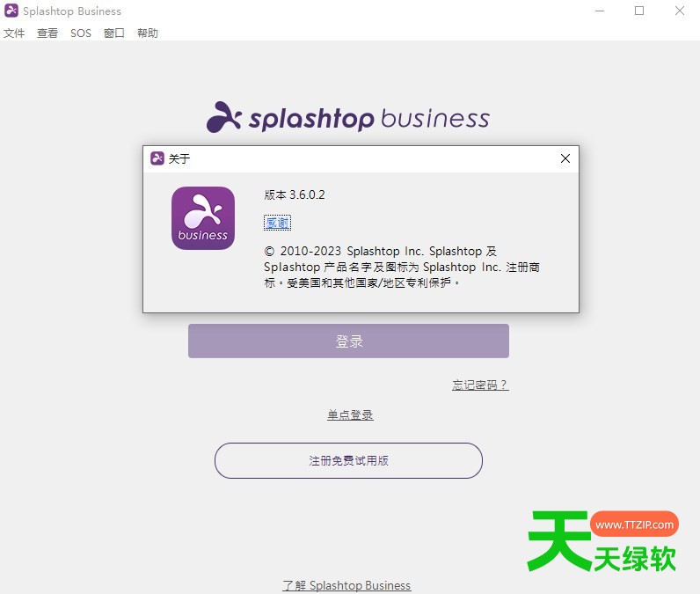Click the small icon in the 关于 title bar
Image resolution: width=700 pixels, height=594 pixels.
click(x=157, y=158)
